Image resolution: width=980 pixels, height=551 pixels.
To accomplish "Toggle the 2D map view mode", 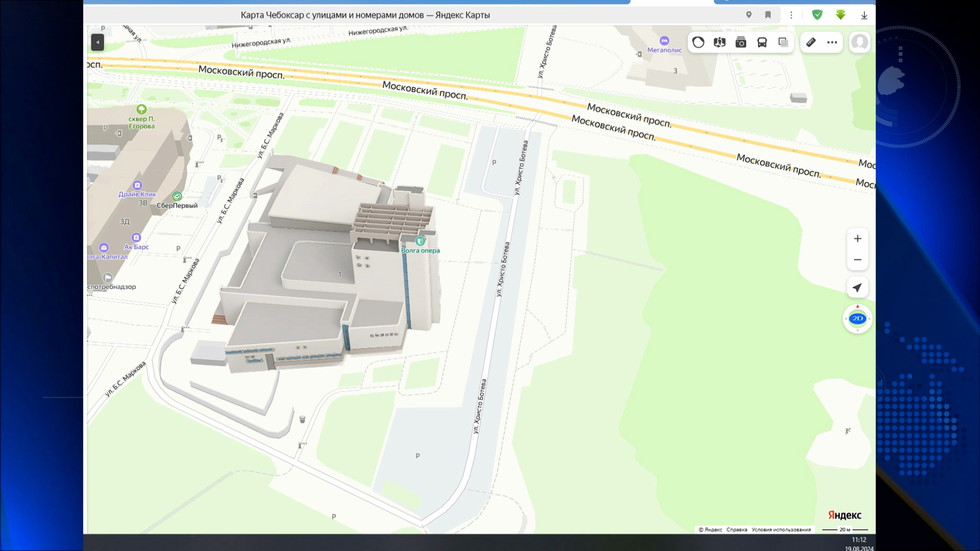I will pos(857,318).
